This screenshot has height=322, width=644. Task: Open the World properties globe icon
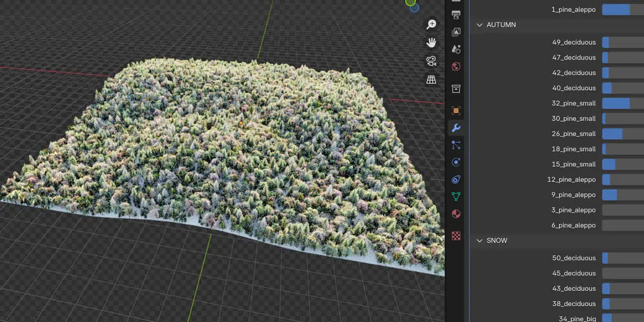pos(456,67)
